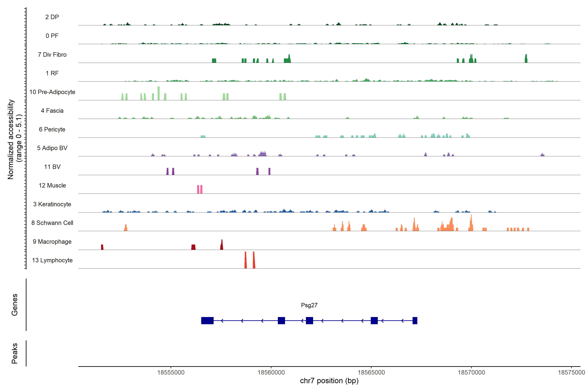The height and width of the screenshot is (392, 588).
Task: Click the Psg27 gene name label
Action: (x=309, y=305)
